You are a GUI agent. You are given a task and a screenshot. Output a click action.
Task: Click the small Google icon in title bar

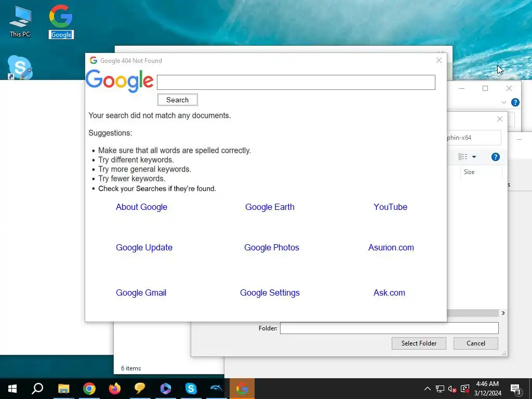(94, 60)
